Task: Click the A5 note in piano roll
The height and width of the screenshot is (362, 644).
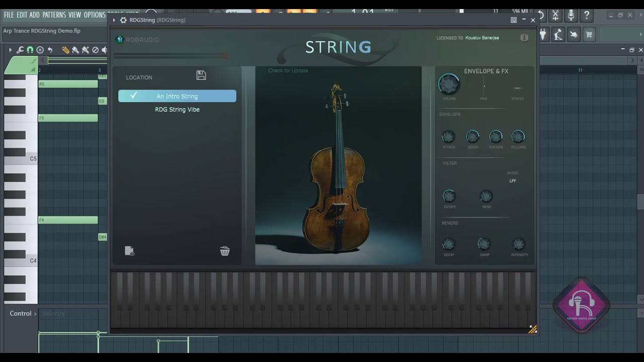Action: point(68,84)
